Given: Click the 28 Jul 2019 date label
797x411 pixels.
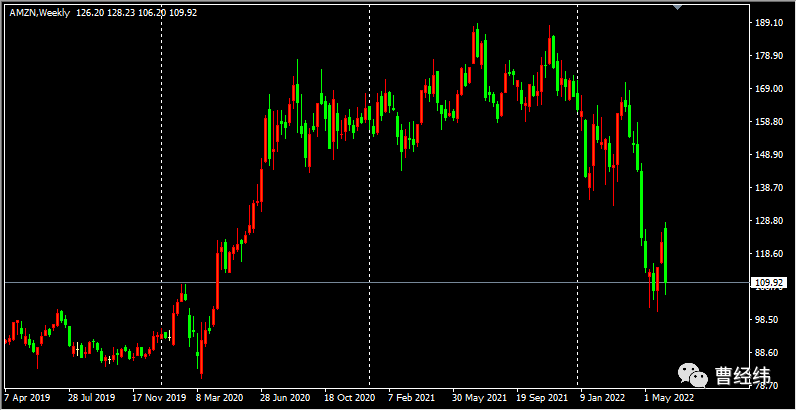Looking at the screenshot, I should click(x=91, y=397).
